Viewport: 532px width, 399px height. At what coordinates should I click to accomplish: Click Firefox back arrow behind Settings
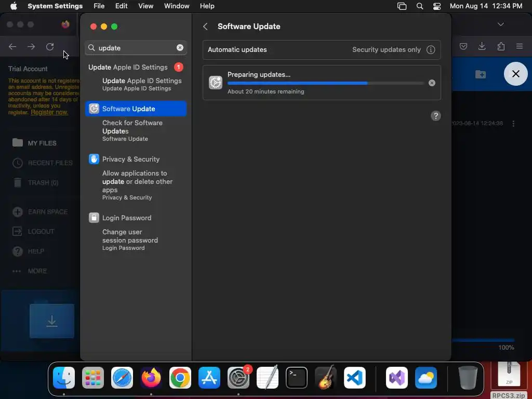(x=12, y=46)
